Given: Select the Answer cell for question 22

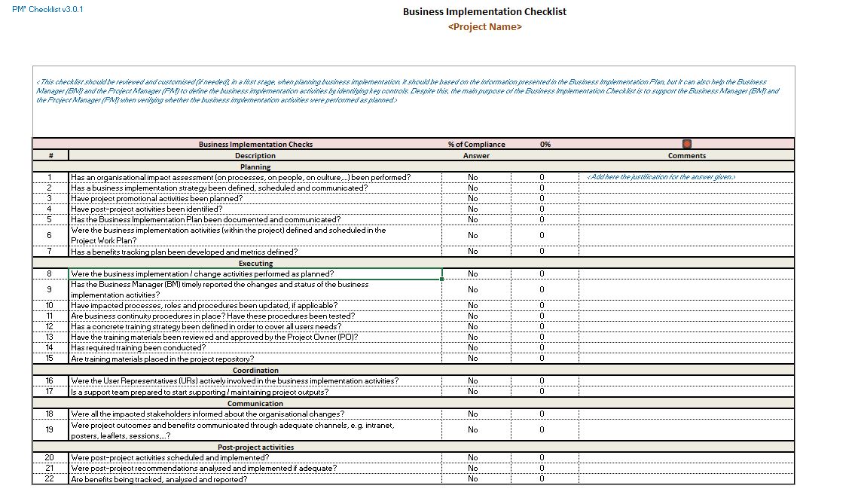Looking at the screenshot, I should pyautogui.click(x=472, y=479).
